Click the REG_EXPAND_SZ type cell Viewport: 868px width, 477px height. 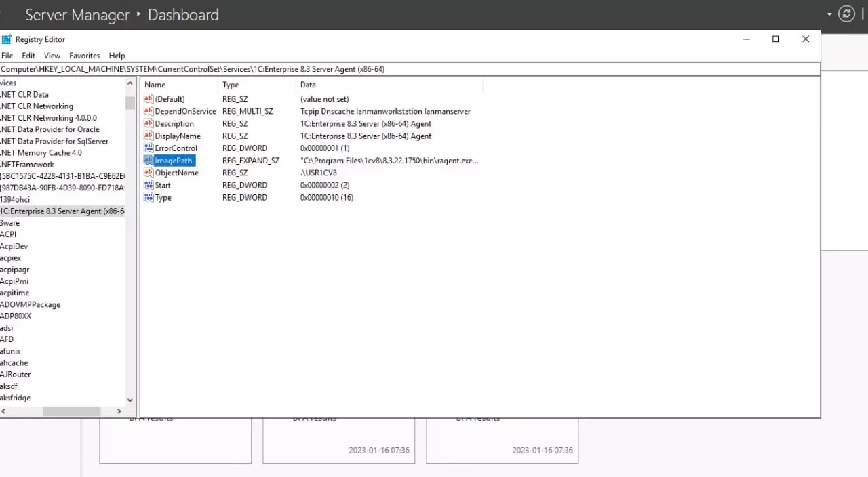tap(251, 161)
